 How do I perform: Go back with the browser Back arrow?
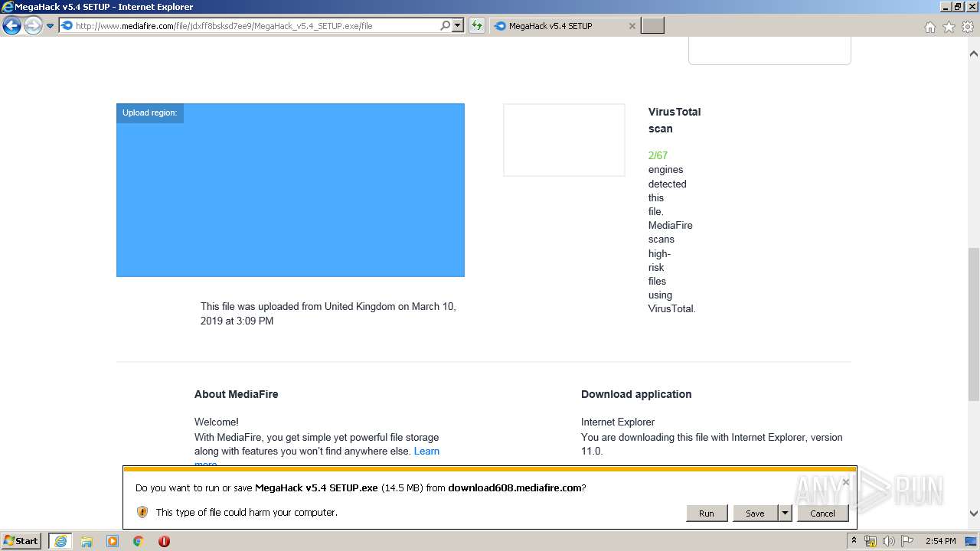point(11,26)
